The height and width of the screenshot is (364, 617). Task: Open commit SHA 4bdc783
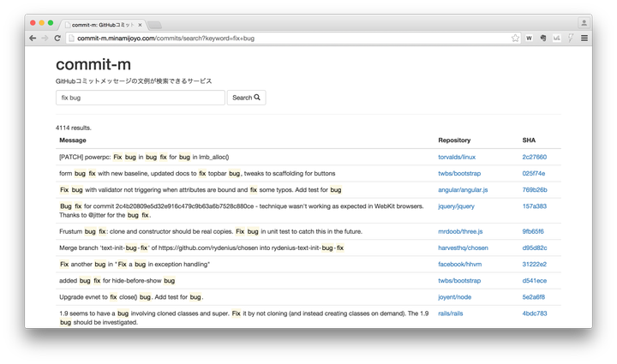point(535,313)
